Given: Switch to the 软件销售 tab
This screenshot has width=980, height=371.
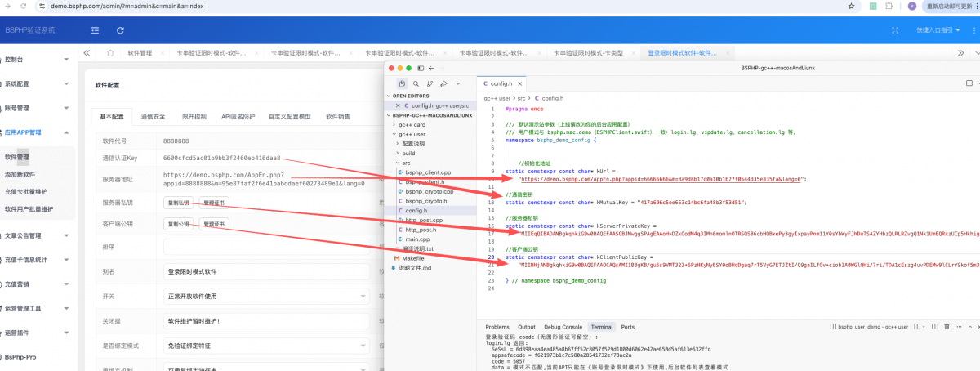Looking at the screenshot, I should 338,116.
